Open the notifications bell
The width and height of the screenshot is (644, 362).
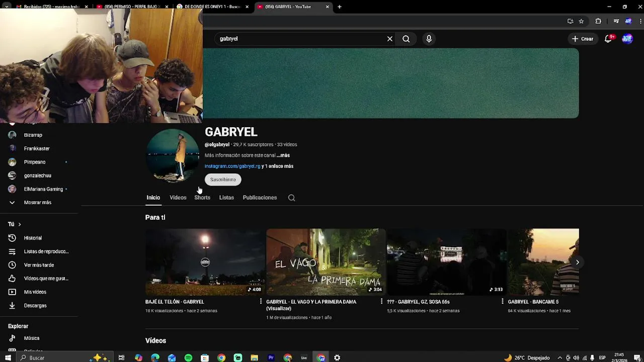(x=608, y=39)
